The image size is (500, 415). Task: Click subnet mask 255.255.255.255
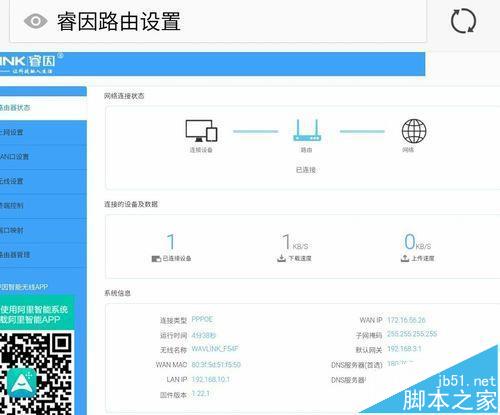(x=412, y=334)
